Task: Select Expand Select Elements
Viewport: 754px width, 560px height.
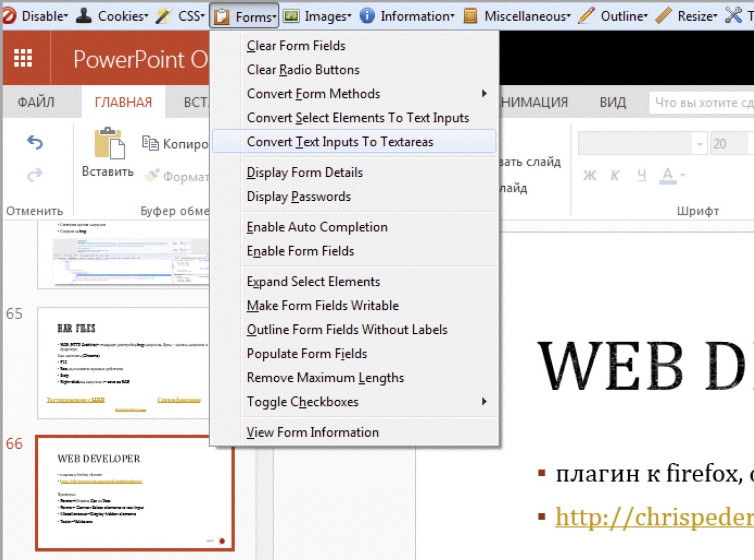Action: tap(354, 282)
